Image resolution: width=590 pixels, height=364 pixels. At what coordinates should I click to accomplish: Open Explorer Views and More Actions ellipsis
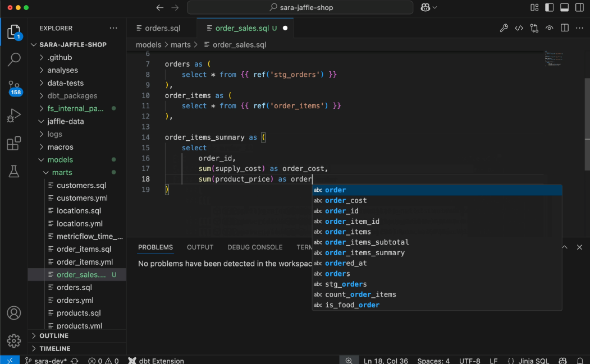[113, 28]
